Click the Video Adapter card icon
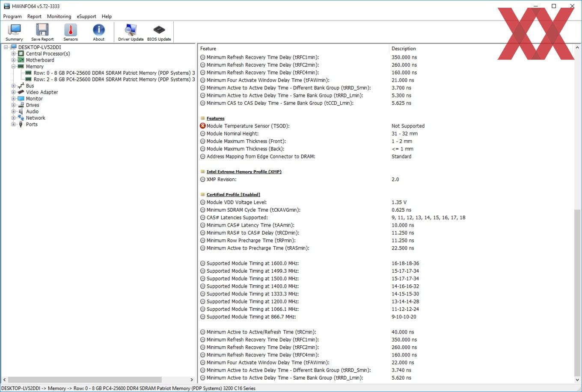The image size is (582, 392). 21,92
